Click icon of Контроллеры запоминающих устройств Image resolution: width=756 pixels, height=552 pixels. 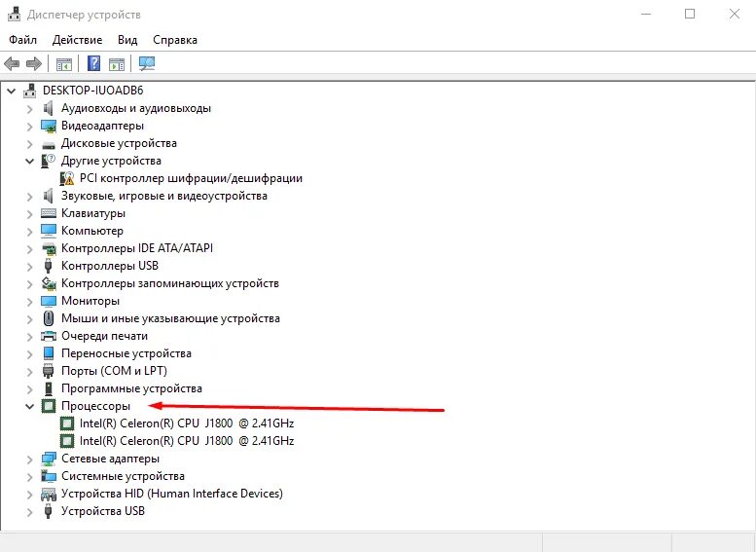(x=49, y=283)
